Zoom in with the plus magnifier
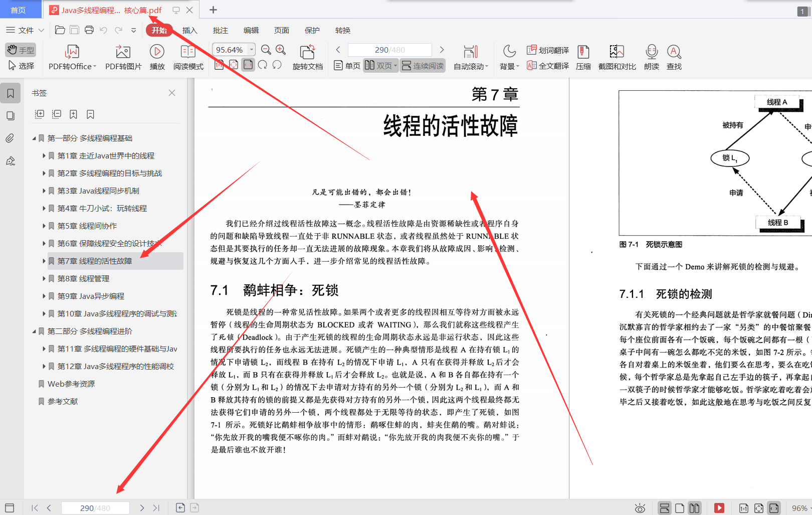 pyautogui.click(x=281, y=50)
